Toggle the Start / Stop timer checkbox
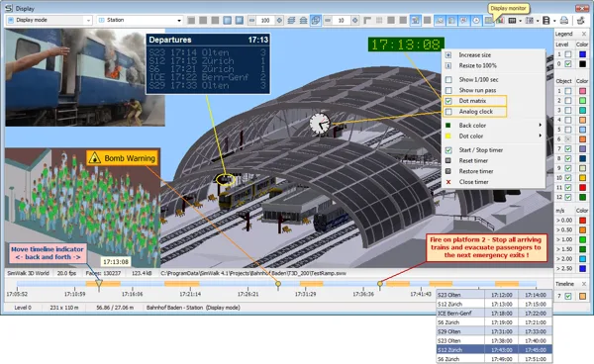Viewport: 594px width, 364px height. (448, 149)
